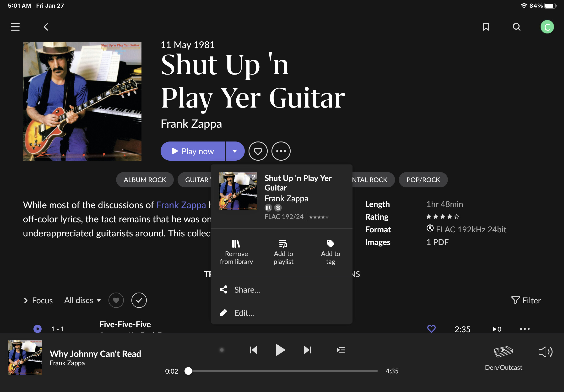Toggle the track selection checkmark circle
The height and width of the screenshot is (392, 564).
pyautogui.click(x=139, y=300)
